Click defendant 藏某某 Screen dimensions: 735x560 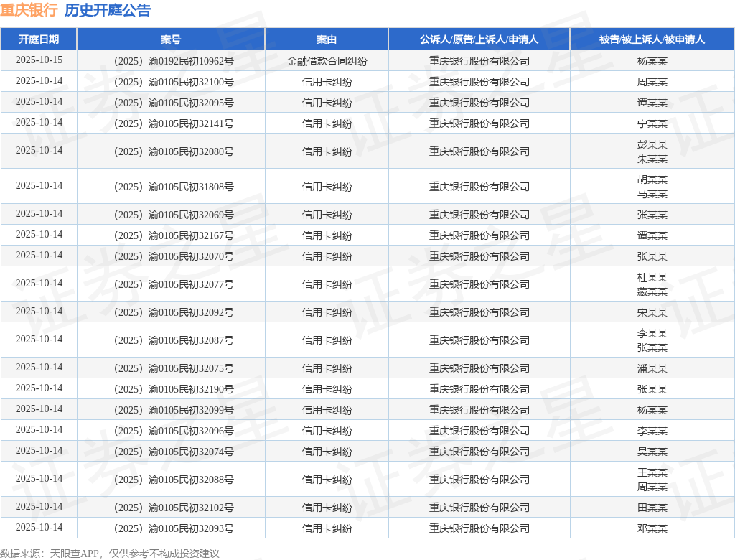click(652, 291)
